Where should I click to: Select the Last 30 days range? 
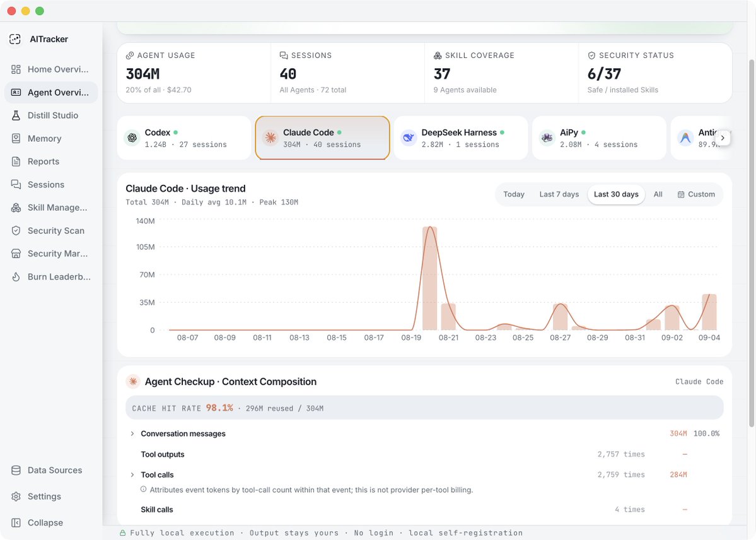(x=616, y=194)
